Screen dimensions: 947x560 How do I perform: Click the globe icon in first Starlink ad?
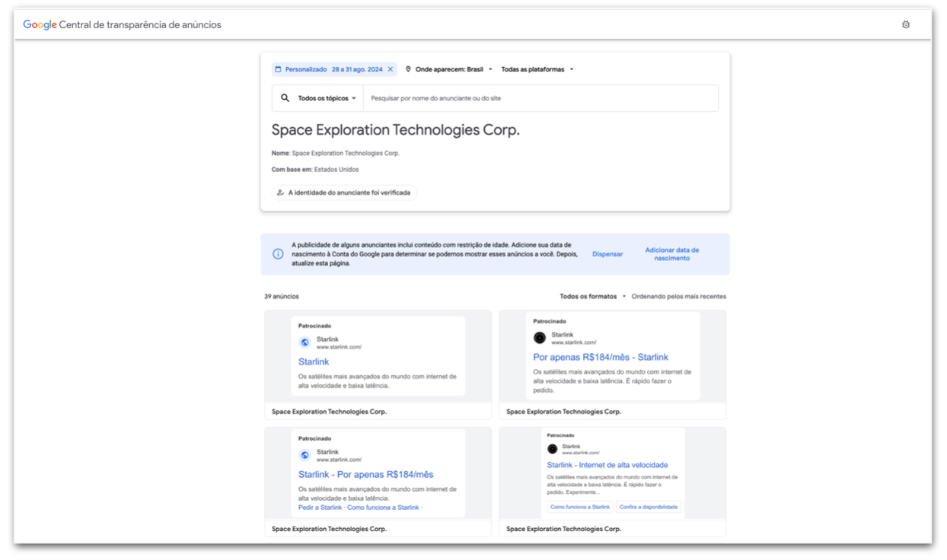coord(305,342)
